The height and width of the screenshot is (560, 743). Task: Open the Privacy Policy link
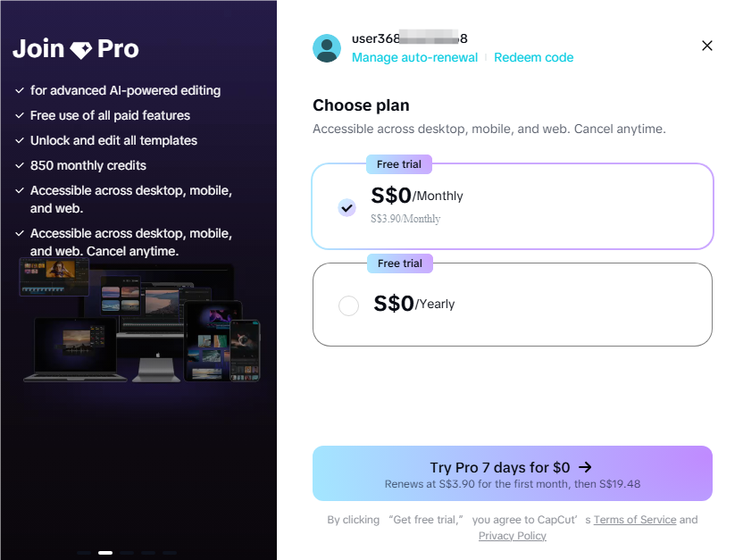[512, 535]
